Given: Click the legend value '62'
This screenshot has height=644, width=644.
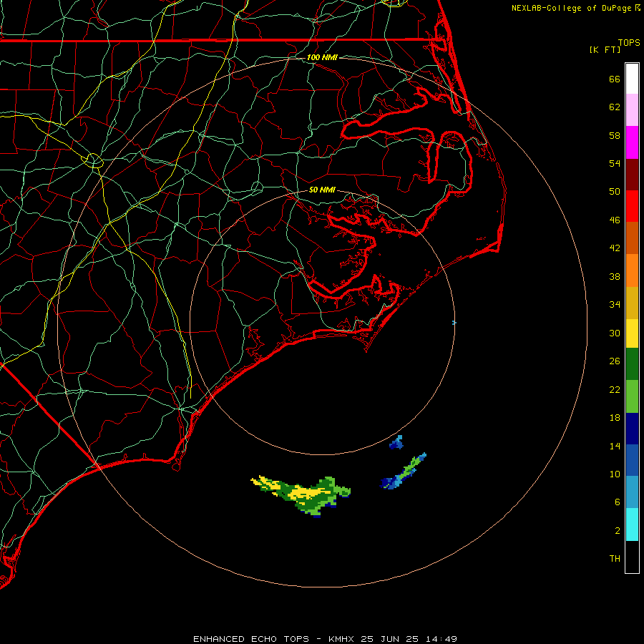Looking at the screenshot, I should click(615, 107).
